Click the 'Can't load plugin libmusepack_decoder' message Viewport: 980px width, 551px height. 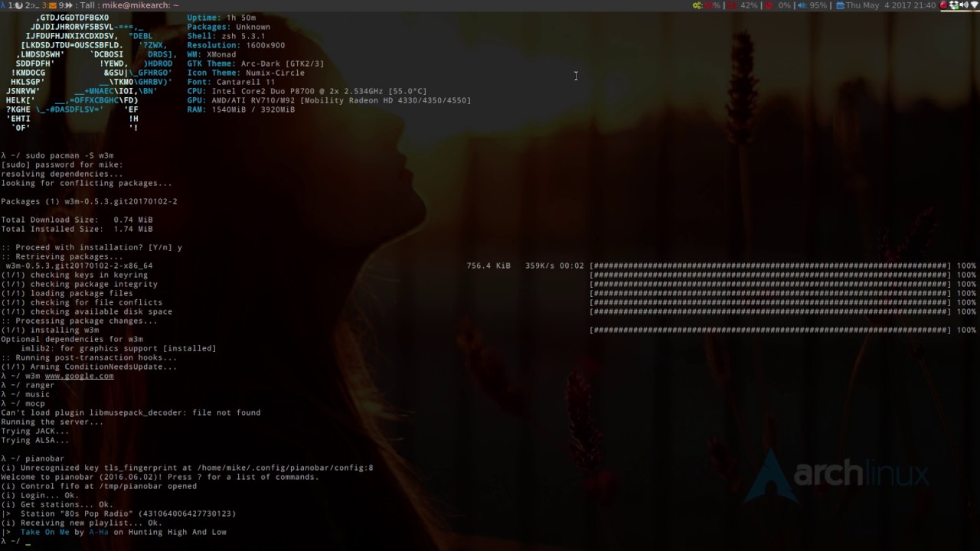click(131, 412)
